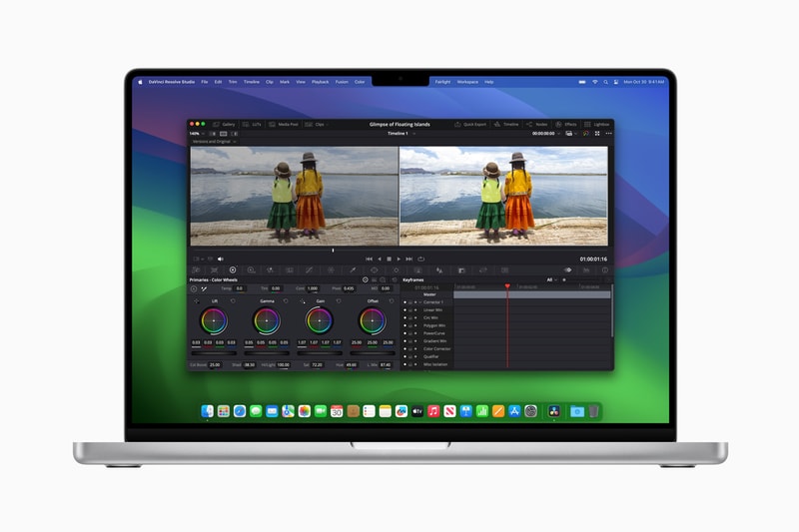799x532 pixels.
Task: Open the Versions and Original dropdown
Action: pos(214,142)
